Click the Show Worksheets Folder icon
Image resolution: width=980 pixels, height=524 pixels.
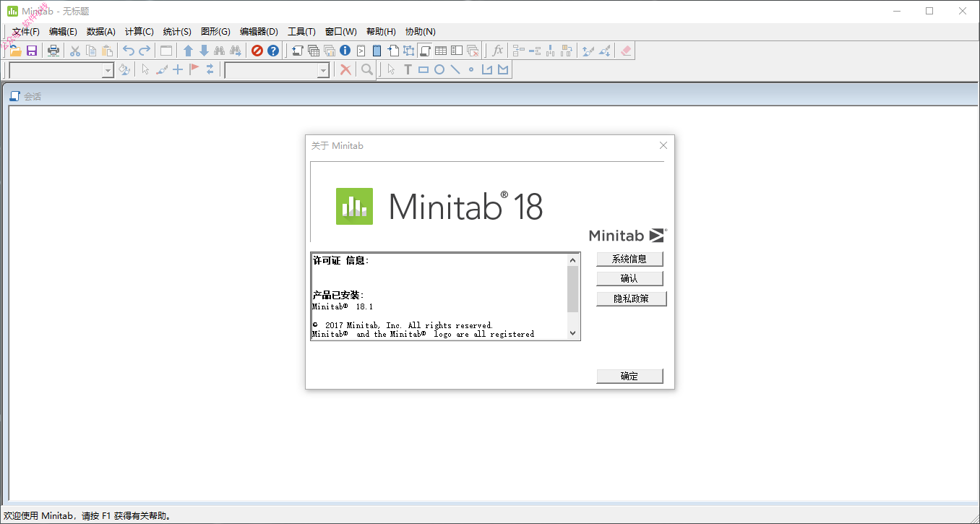314,51
